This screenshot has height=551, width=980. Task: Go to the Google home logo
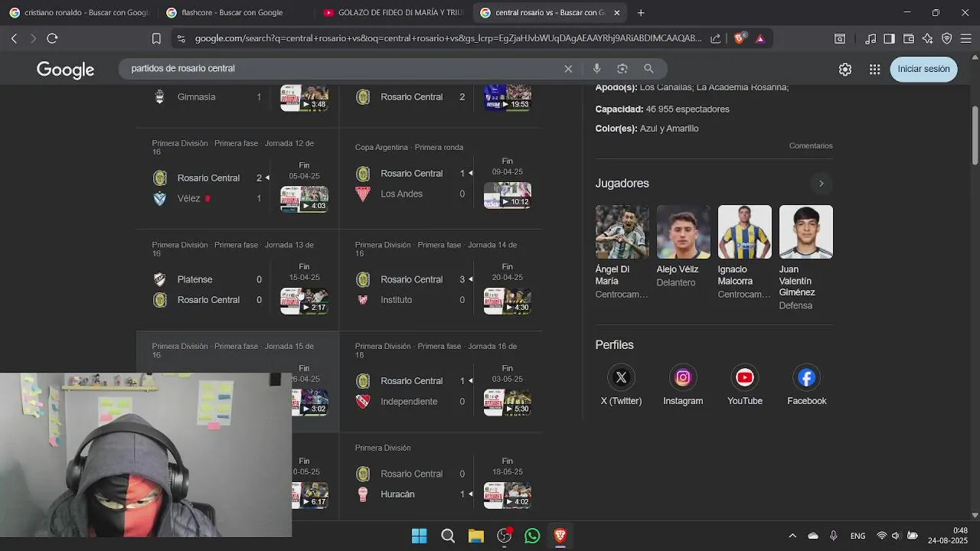65,70
